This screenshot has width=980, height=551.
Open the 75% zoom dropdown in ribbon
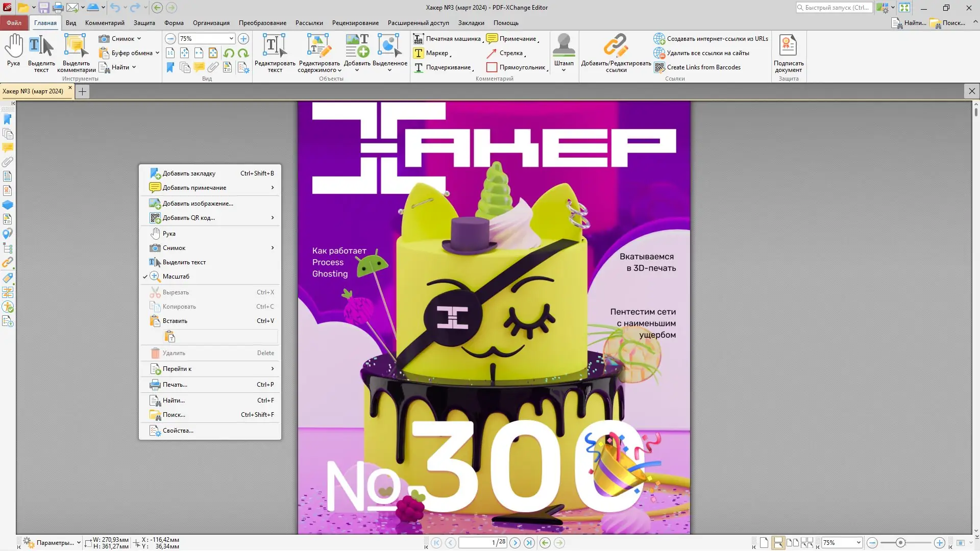(231, 39)
